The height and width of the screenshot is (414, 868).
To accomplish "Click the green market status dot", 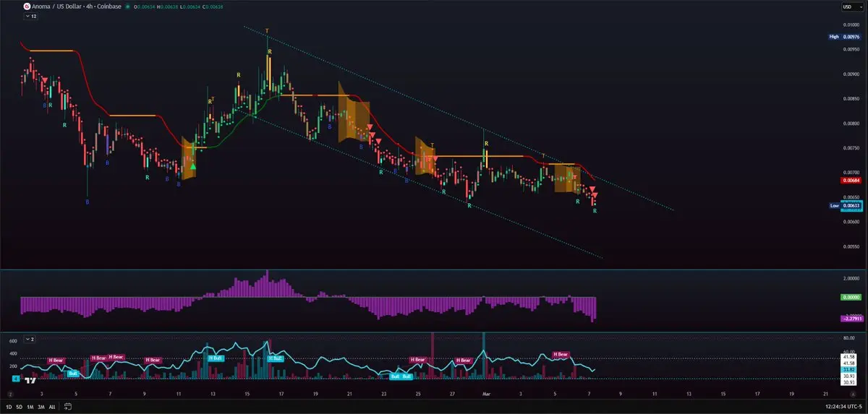I will 127,7.
